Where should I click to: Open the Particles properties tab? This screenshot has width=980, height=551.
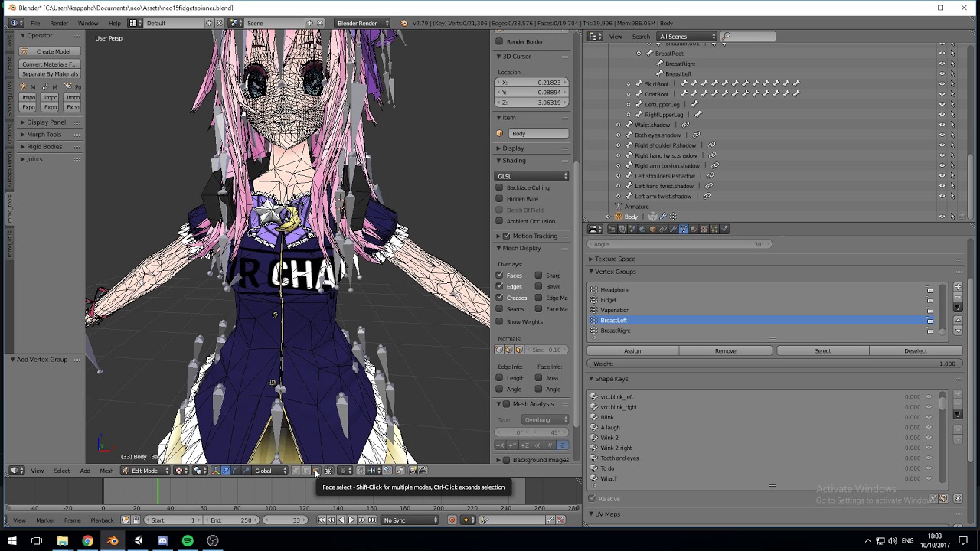714,229
